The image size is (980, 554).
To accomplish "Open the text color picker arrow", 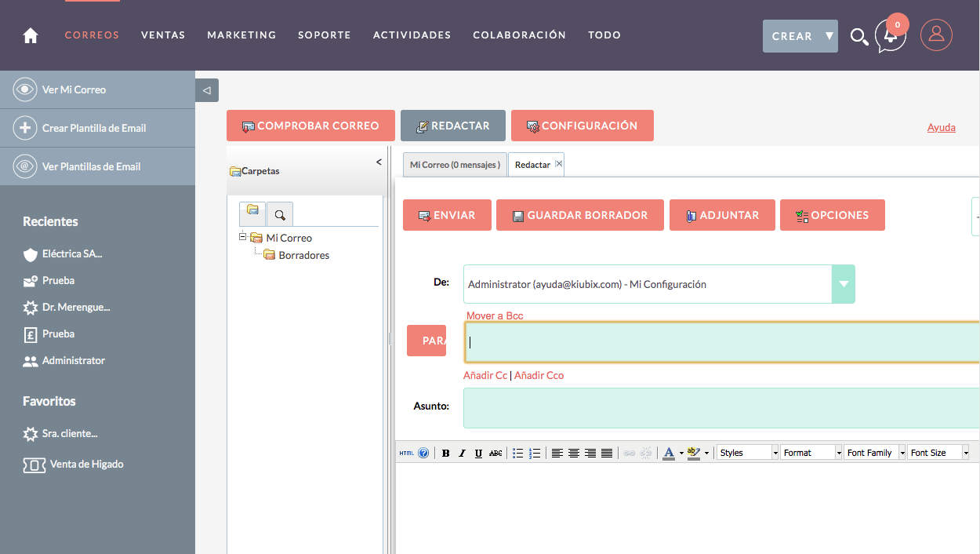I will click(681, 453).
